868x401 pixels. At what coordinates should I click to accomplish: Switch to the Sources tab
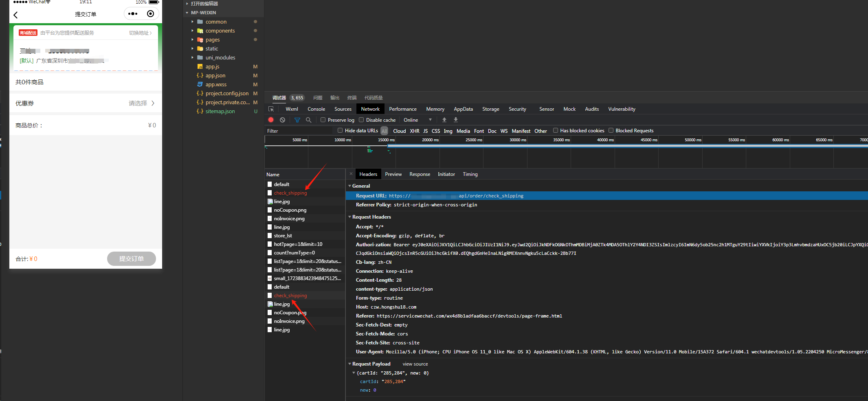[x=343, y=109]
